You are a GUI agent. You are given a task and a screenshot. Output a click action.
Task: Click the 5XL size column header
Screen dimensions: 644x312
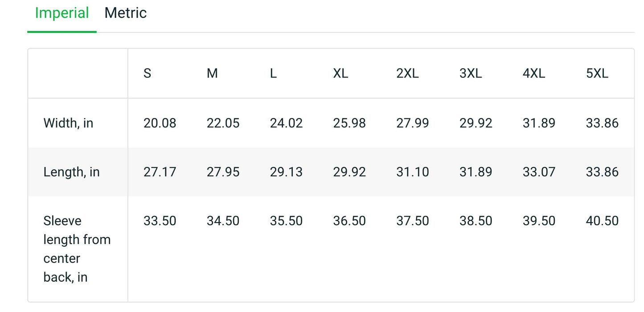point(597,73)
